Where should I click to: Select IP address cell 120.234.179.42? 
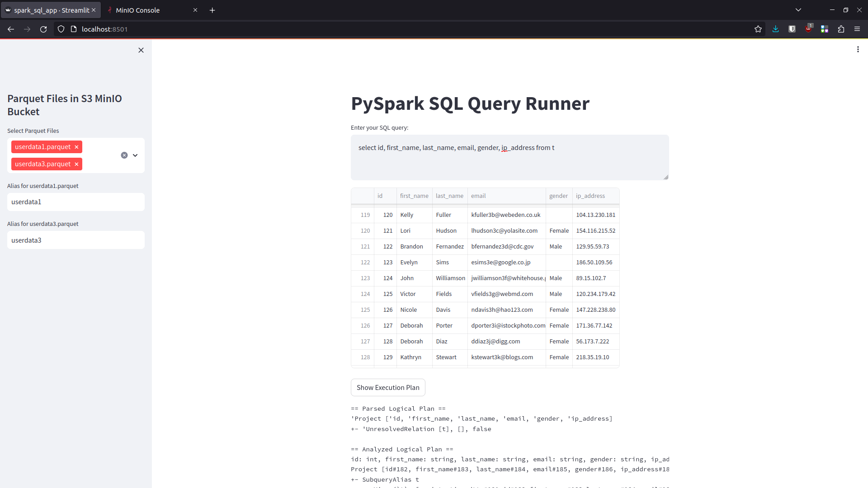(x=596, y=294)
